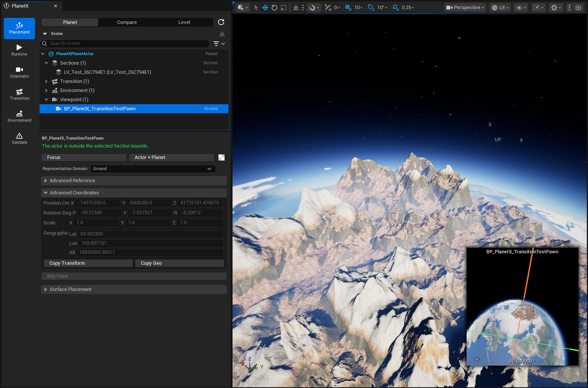This screenshot has height=388, width=588.
Task: Click the coordinate pivot icon in the viewport toolbar
Action: (296, 8)
